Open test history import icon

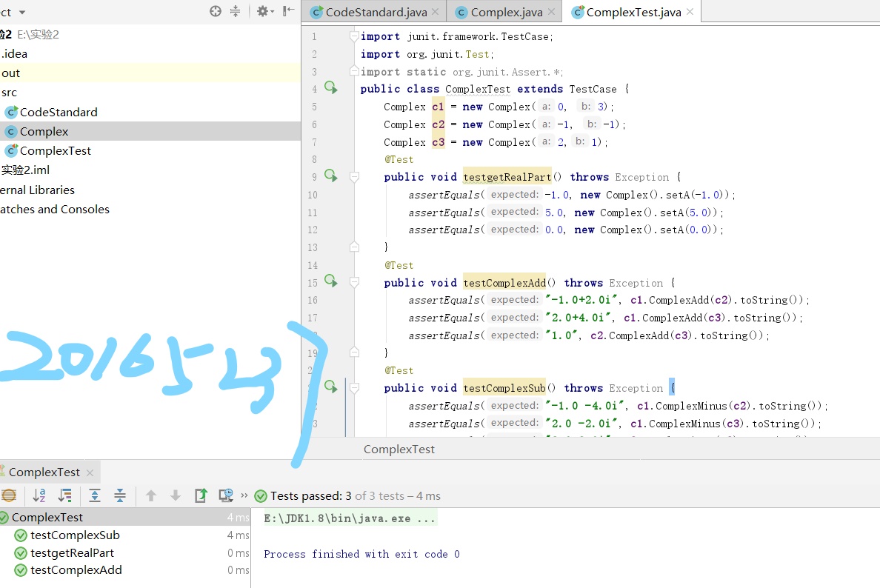[x=226, y=495]
